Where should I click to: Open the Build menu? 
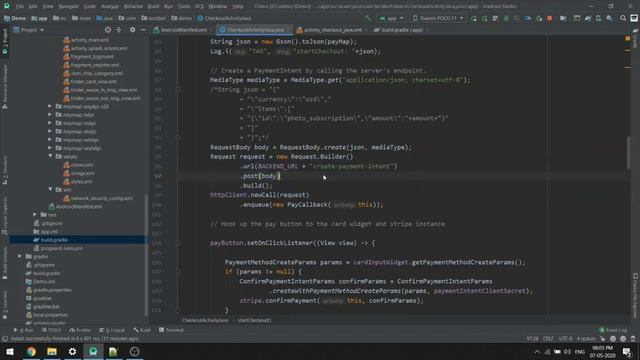pos(153,6)
